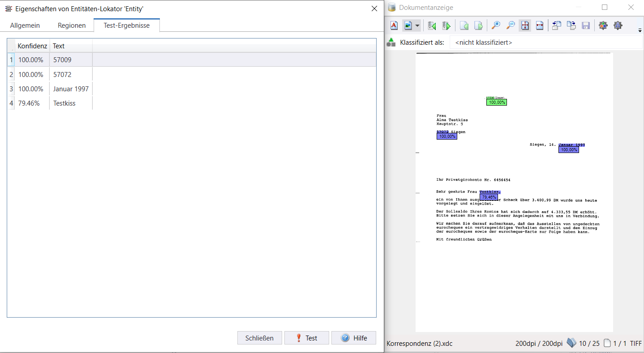Rotate page right icon in toolbar
The height and width of the screenshot is (353, 644).
[571, 26]
